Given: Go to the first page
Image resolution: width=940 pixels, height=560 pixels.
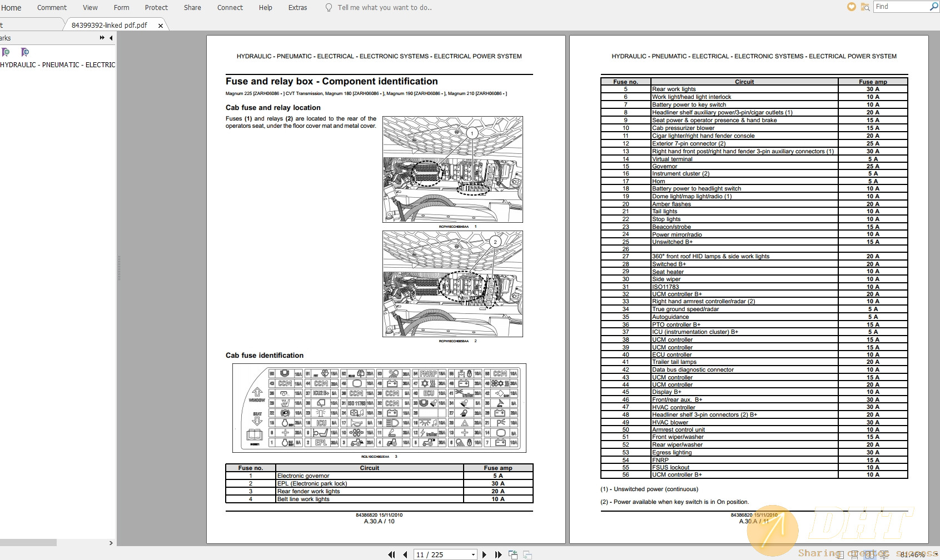Looking at the screenshot, I should click(x=391, y=554).
